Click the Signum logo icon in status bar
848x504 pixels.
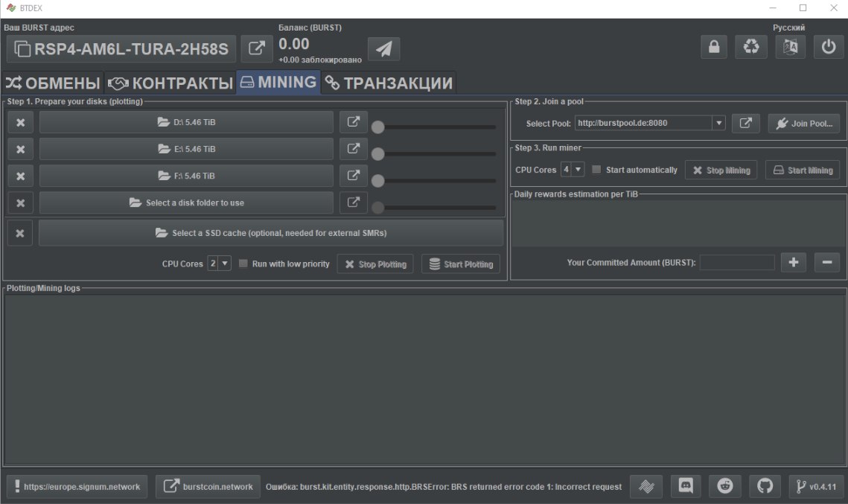645,487
